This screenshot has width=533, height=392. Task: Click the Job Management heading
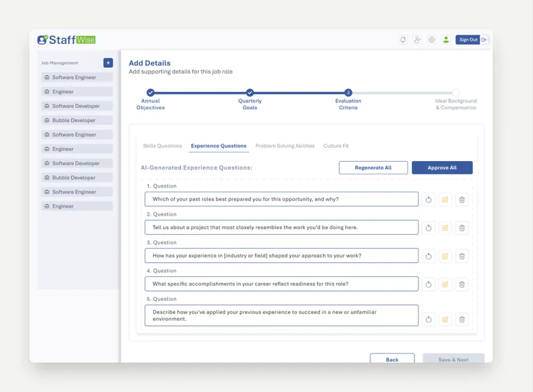[59, 63]
